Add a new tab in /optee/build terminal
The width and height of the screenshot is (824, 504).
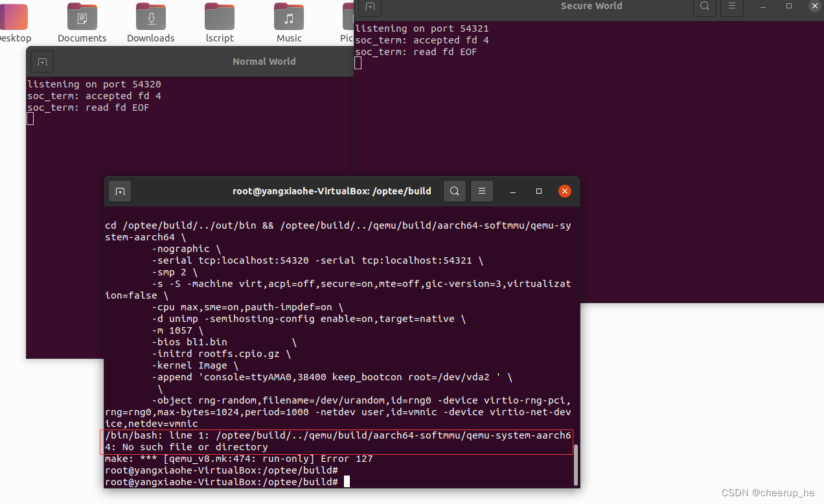click(x=120, y=191)
